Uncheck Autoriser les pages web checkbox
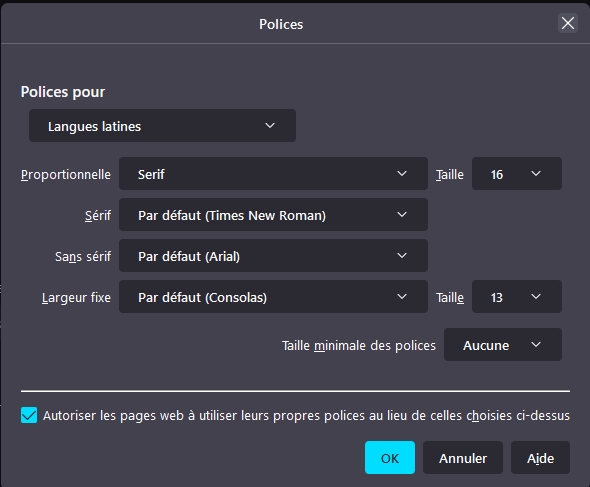Screen dimensions: 590x487 (29, 415)
